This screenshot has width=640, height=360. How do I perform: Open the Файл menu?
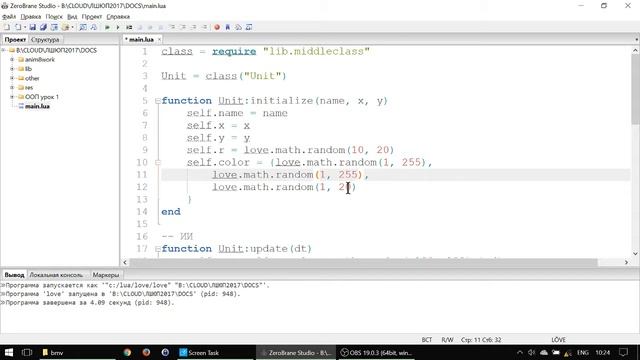tap(9, 17)
